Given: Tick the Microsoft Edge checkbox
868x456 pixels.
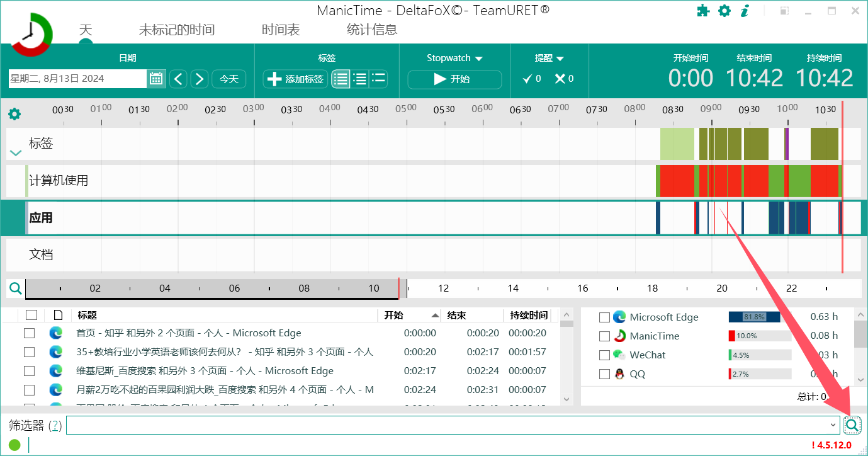Looking at the screenshot, I should [x=604, y=317].
